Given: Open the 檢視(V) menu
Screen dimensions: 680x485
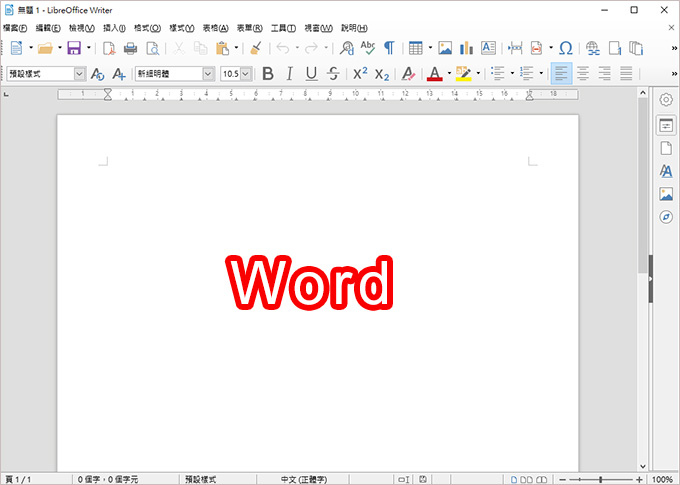Looking at the screenshot, I should [82, 28].
